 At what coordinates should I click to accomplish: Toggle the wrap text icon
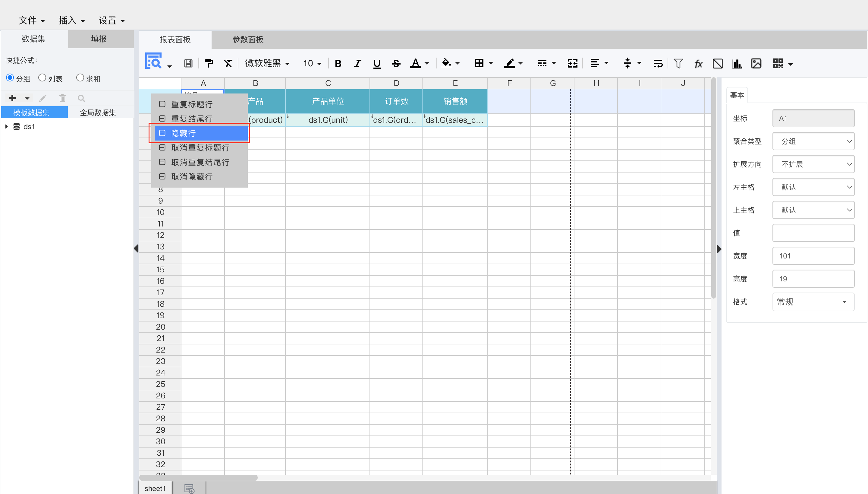coord(658,63)
